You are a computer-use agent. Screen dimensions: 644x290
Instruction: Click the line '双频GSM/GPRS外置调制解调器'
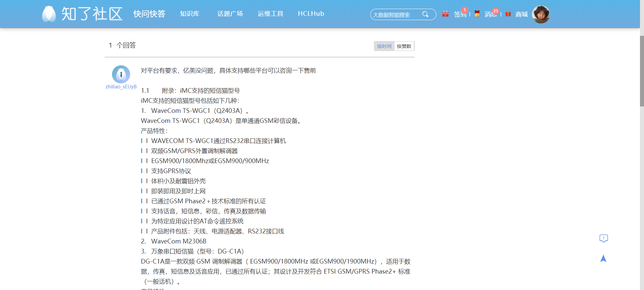point(195,151)
